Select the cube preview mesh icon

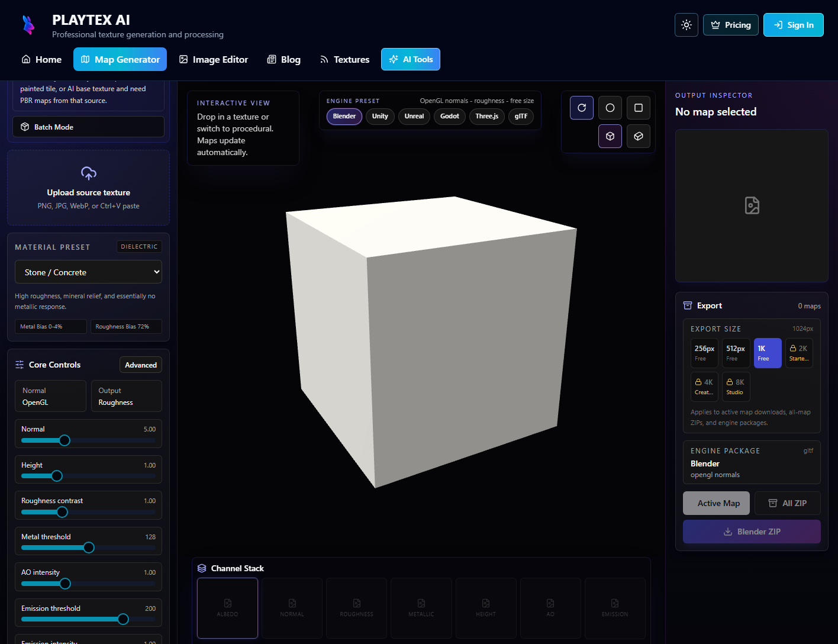tap(610, 136)
